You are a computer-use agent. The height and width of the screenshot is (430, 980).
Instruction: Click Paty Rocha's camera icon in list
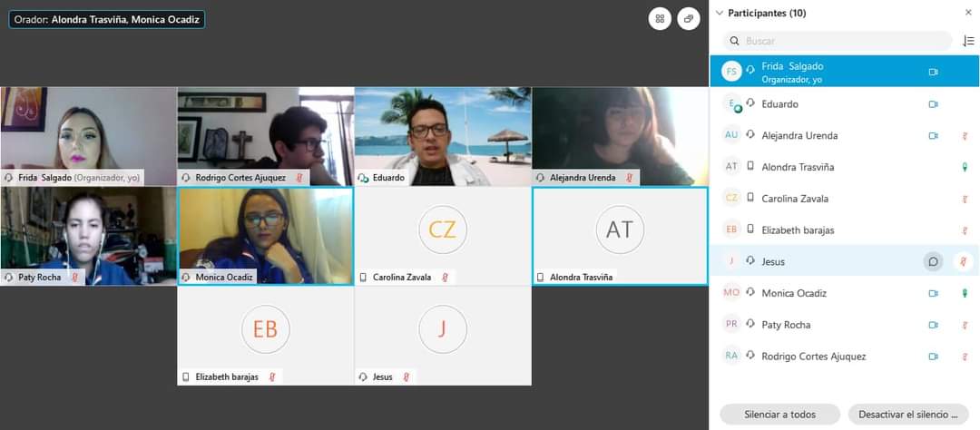pos(933,325)
